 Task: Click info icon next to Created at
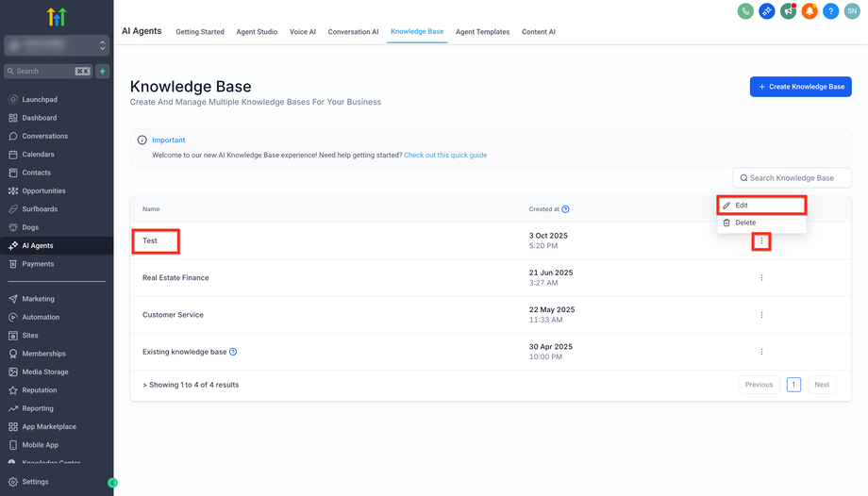click(565, 209)
